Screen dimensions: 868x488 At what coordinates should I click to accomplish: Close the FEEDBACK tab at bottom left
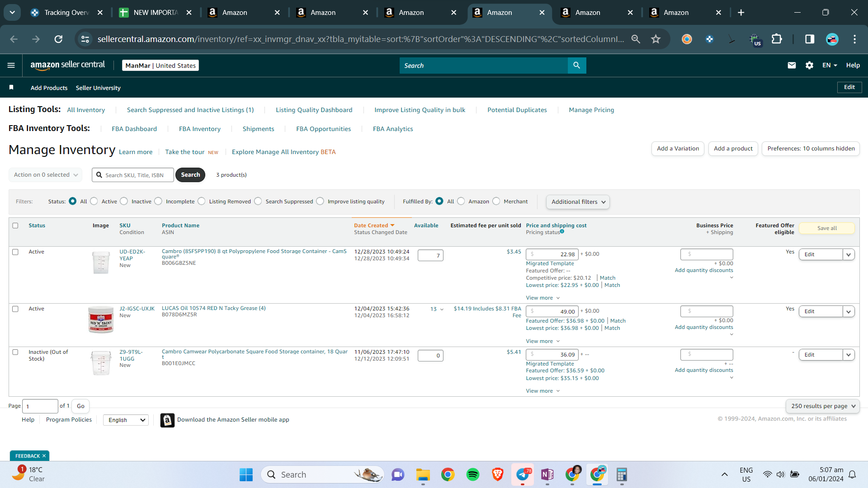pos(44,456)
